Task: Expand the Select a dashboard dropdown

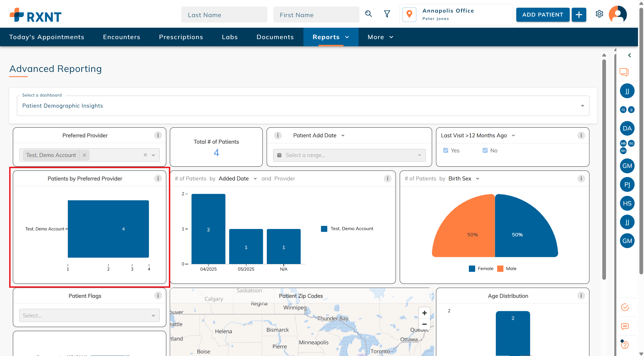Action: tap(582, 106)
